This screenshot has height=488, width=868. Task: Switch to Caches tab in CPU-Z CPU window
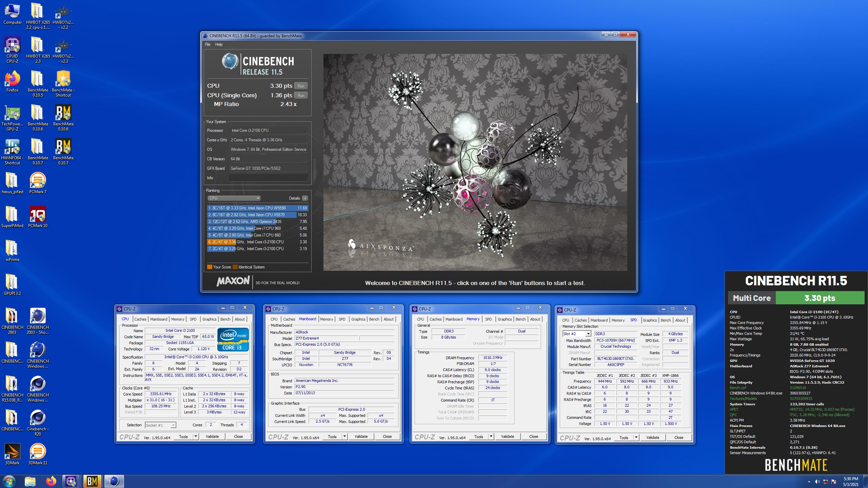(x=140, y=319)
